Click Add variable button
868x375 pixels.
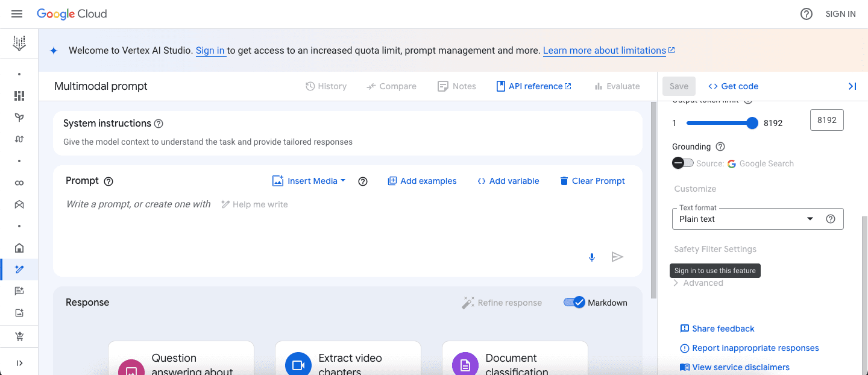click(x=508, y=181)
